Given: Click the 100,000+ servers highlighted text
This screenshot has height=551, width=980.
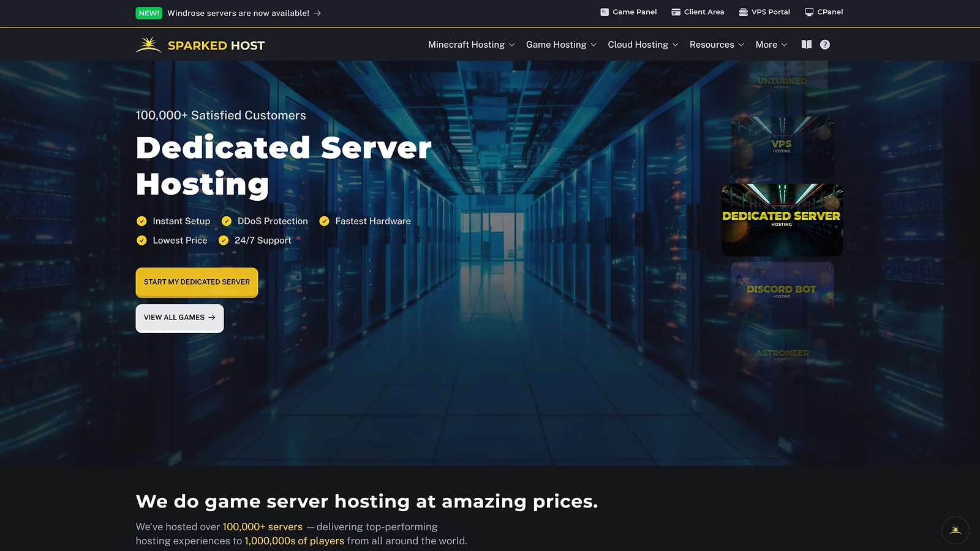Looking at the screenshot, I should coord(262,527).
